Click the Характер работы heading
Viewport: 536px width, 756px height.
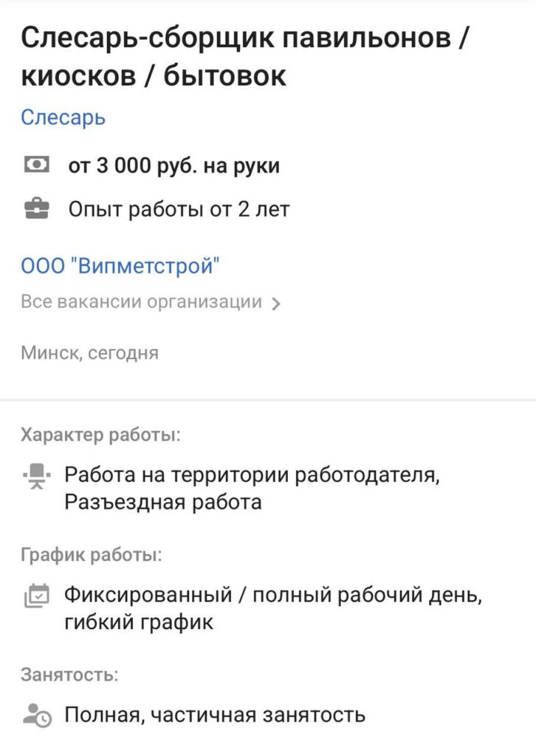click(x=100, y=435)
